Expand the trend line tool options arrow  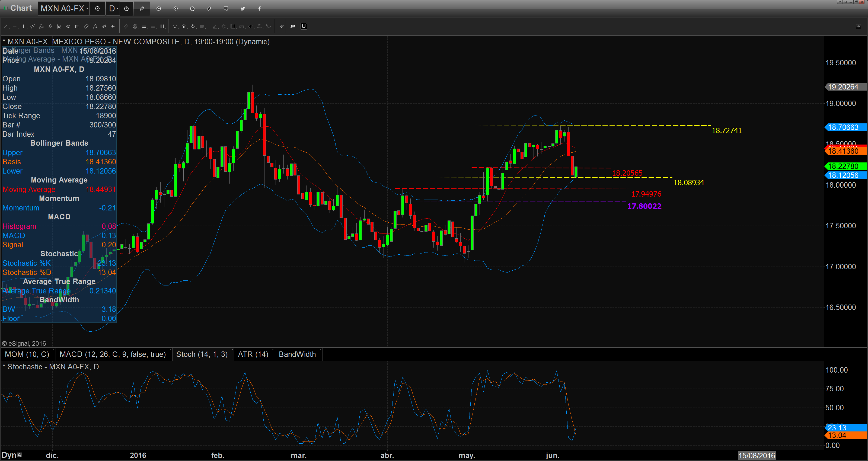click(x=9, y=28)
